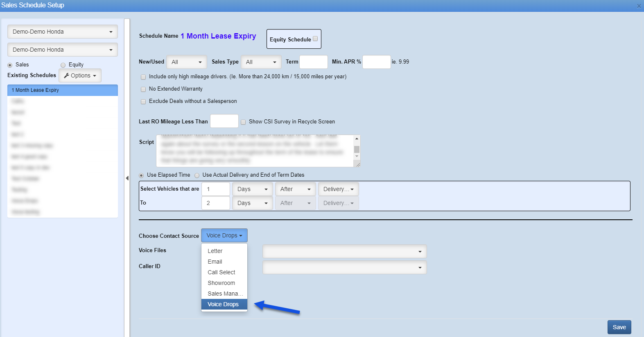Click the Min. APR % input field
This screenshot has width=644, height=337.
376,62
